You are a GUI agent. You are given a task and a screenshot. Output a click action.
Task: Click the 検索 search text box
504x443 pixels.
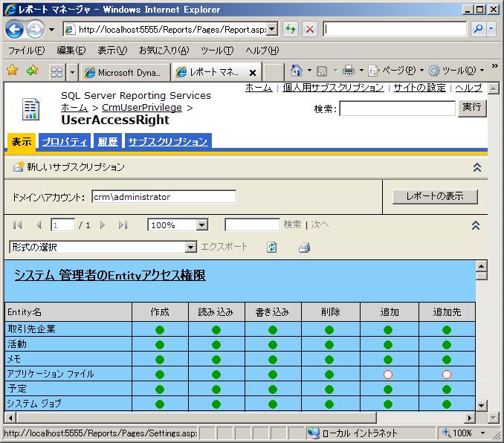(x=397, y=108)
